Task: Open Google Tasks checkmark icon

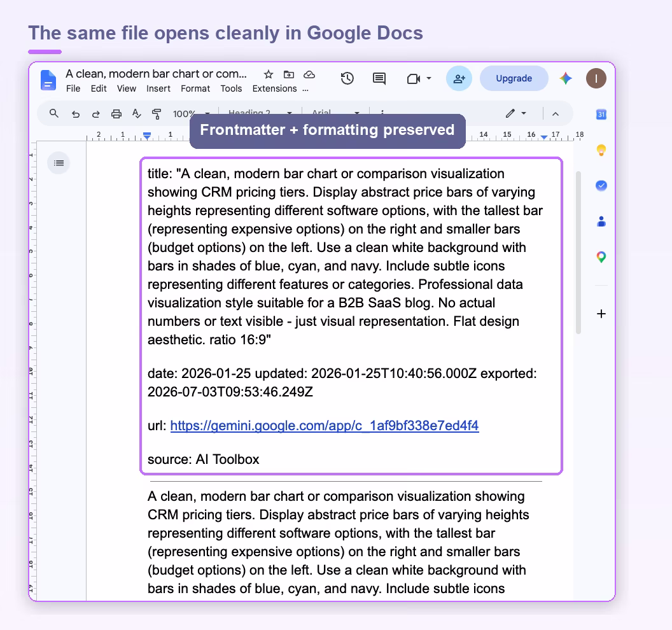Action: [x=601, y=186]
